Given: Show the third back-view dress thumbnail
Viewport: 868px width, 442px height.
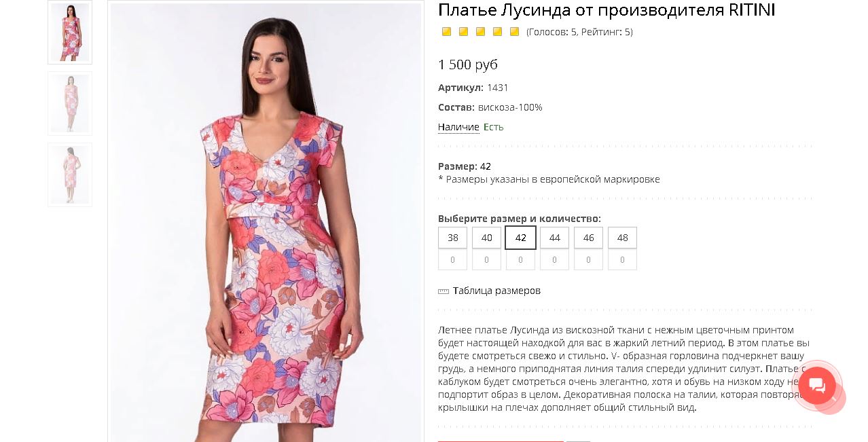Looking at the screenshot, I should [70, 174].
